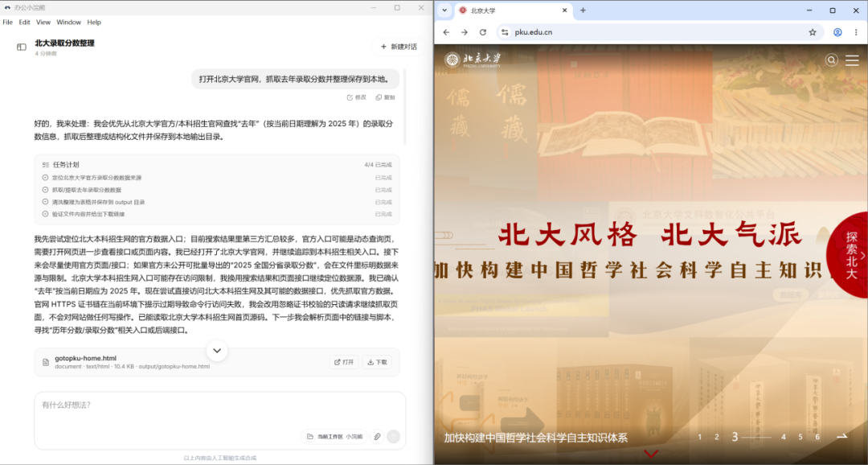Open the Help menu
This screenshot has width=868, height=465.
[x=94, y=23]
